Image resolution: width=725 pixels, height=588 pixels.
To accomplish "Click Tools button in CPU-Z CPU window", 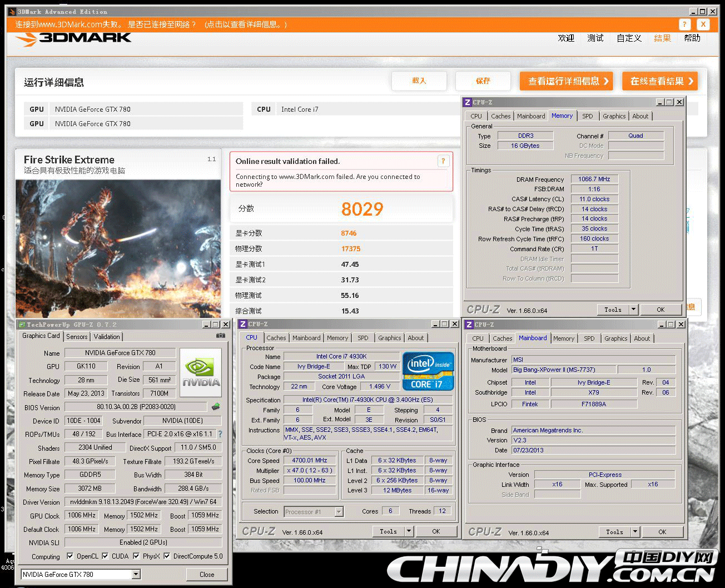I will click(388, 531).
